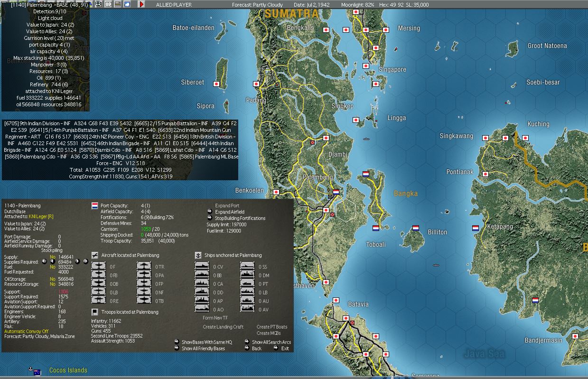
Task: Open the list icon between OP and cloud
Action: 118,4
